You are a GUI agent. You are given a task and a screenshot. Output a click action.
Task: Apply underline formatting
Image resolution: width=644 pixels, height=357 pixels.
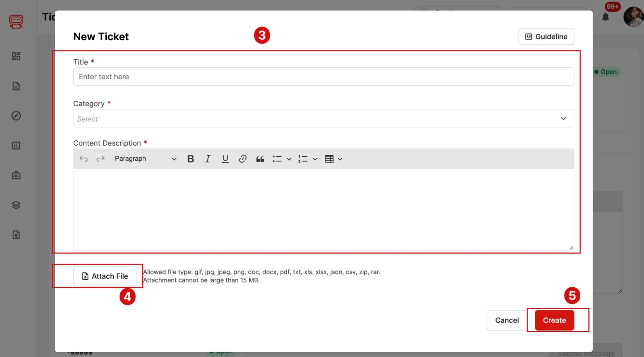point(225,158)
